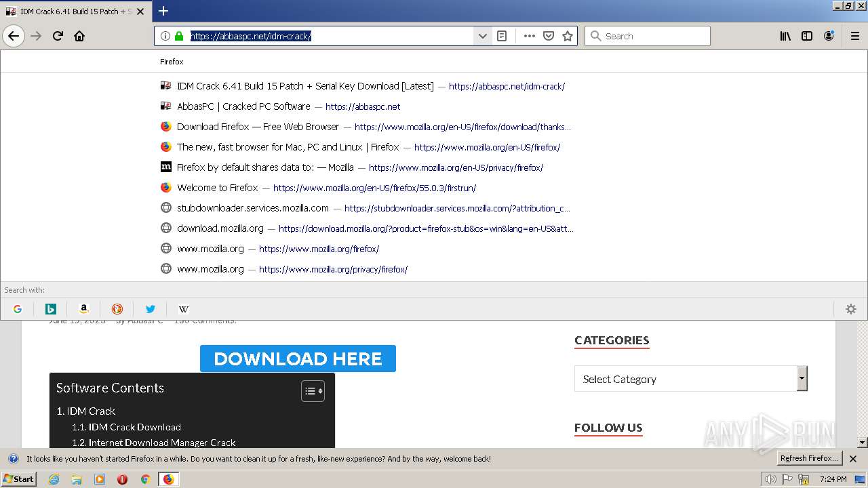Open the Firefox hamburger menu

(x=855, y=36)
